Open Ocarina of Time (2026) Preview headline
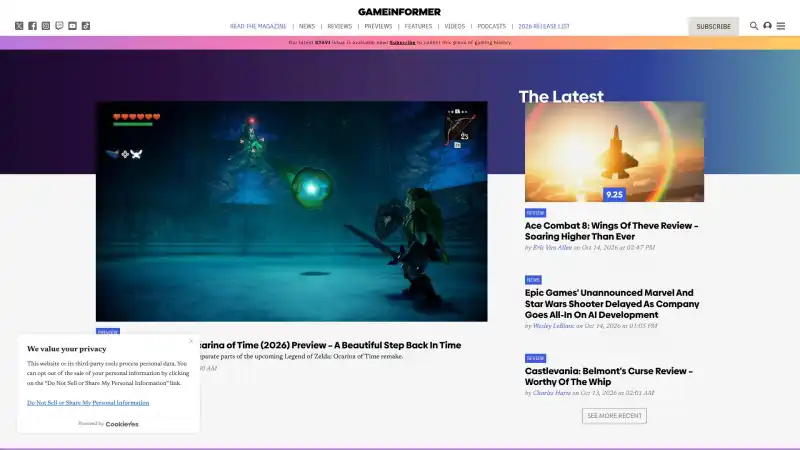 329,345
